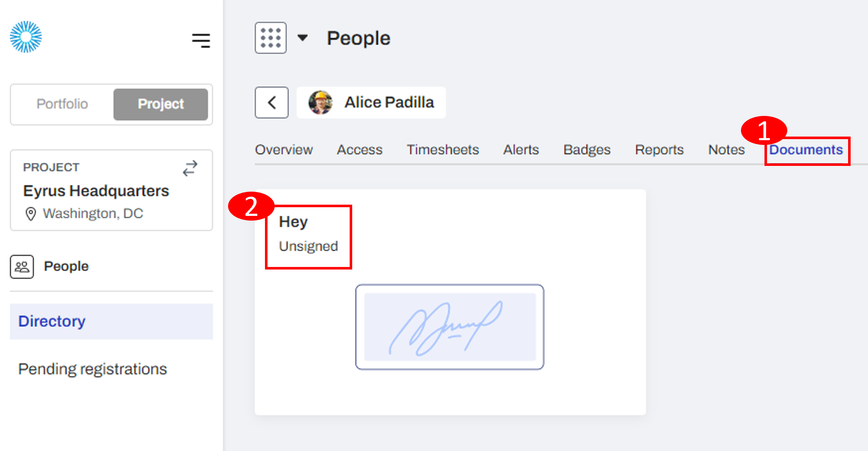Click the Washington, DC location pin icon
Screen dimensions: 868x451
click(x=31, y=214)
